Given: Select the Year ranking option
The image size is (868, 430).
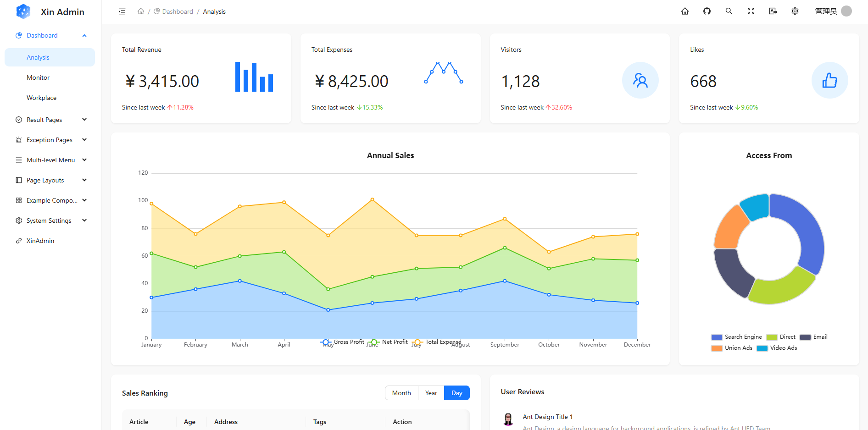Looking at the screenshot, I should [431, 393].
